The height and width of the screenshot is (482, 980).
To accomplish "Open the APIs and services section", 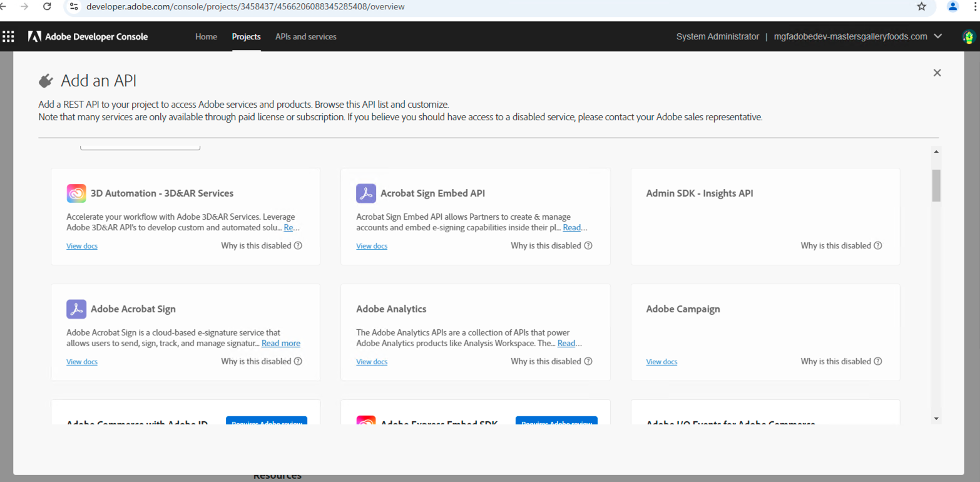I will tap(305, 36).
